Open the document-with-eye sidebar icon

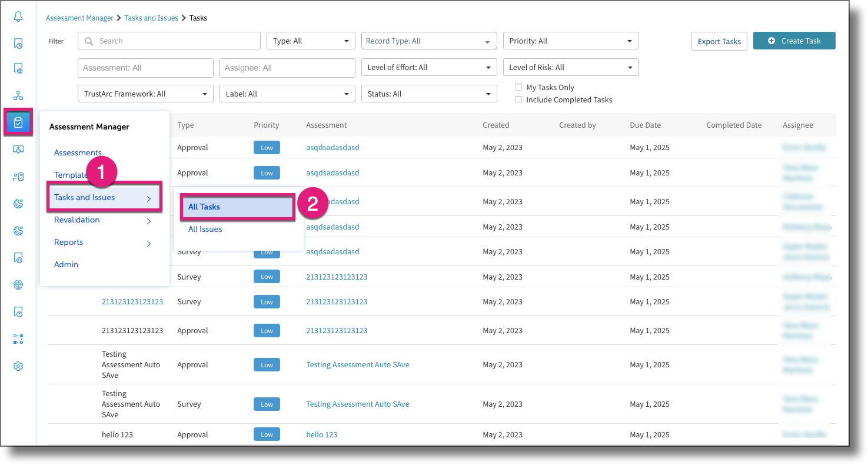click(x=18, y=257)
